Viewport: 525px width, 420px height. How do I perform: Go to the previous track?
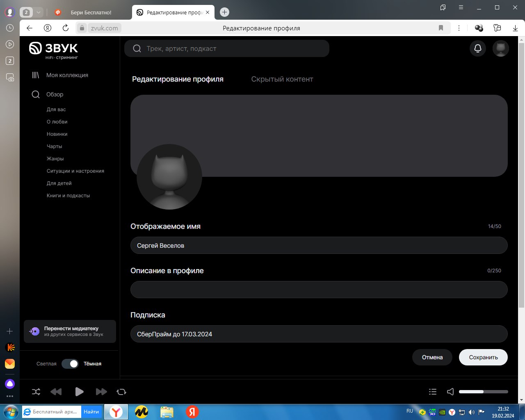coord(56,392)
